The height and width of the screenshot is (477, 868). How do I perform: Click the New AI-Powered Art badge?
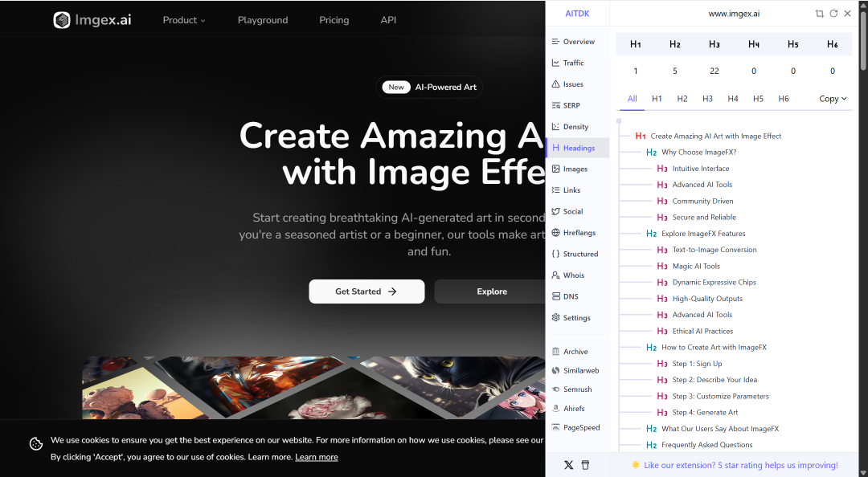point(429,87)
